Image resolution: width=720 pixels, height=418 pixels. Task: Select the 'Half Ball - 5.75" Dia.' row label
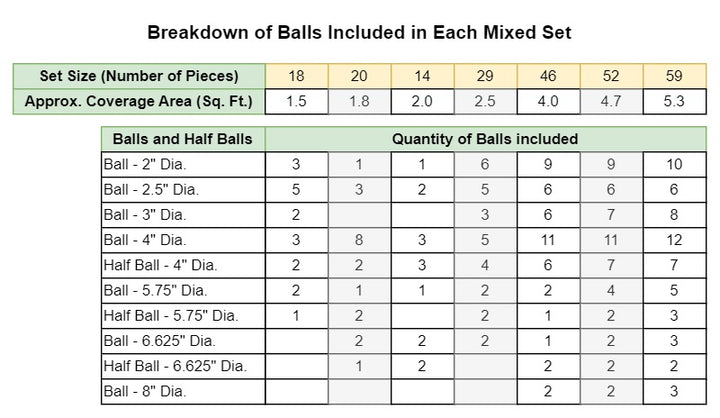[183, 316]
